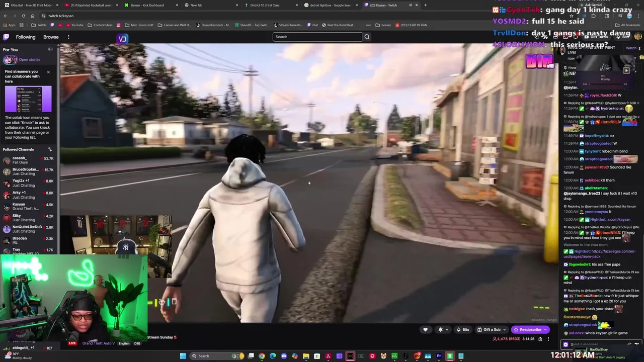The width and height of the screenshot is (644, 362).
Task: Open notification bell settings dropdown
Action: [x=443, y=330]
